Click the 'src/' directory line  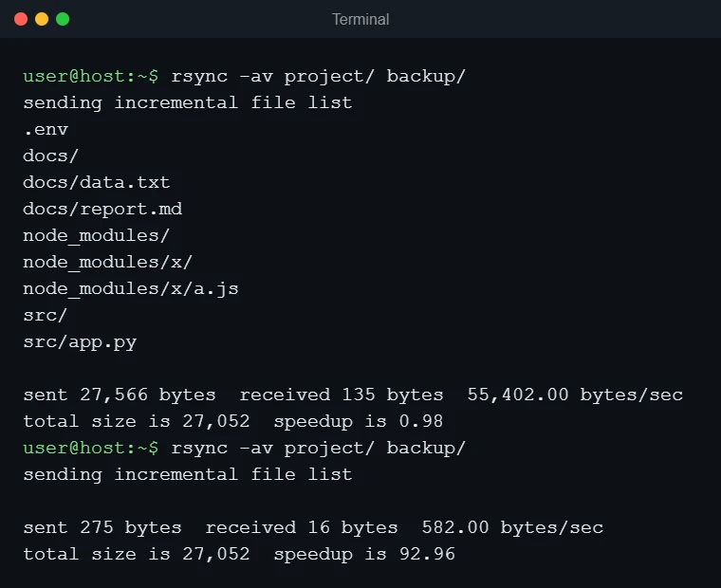(x=46, y=316)
